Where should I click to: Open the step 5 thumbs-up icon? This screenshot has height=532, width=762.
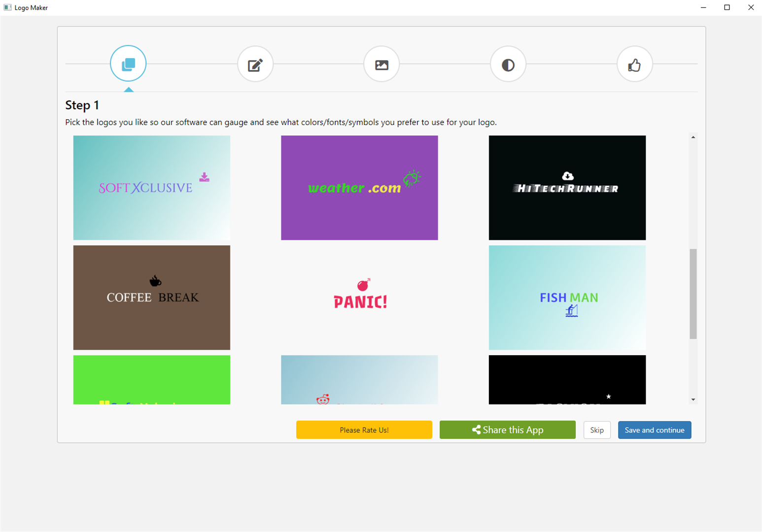point(635,65)
